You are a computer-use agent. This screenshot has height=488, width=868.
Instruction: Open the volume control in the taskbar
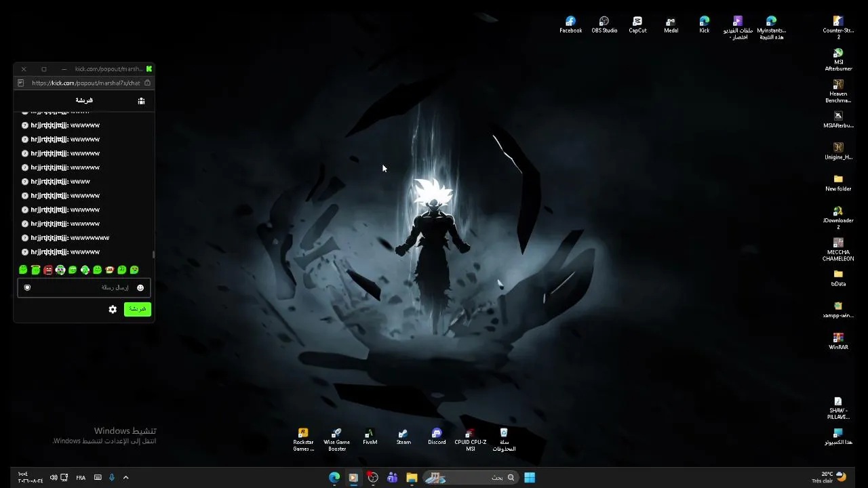[x=54, y=478]
